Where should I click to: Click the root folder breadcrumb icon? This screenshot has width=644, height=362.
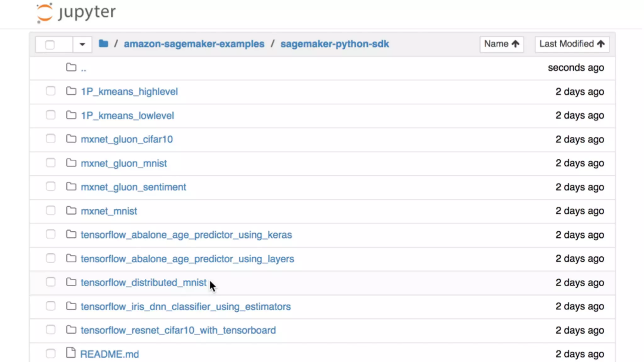click(x=103, y=44)
